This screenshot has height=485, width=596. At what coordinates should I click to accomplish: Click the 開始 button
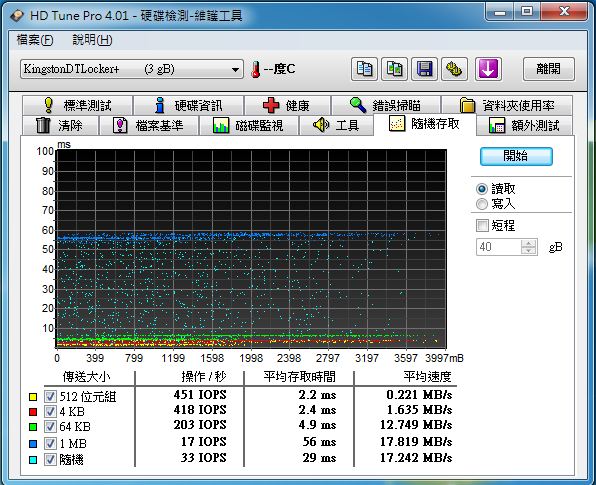[x=516, y=156]
